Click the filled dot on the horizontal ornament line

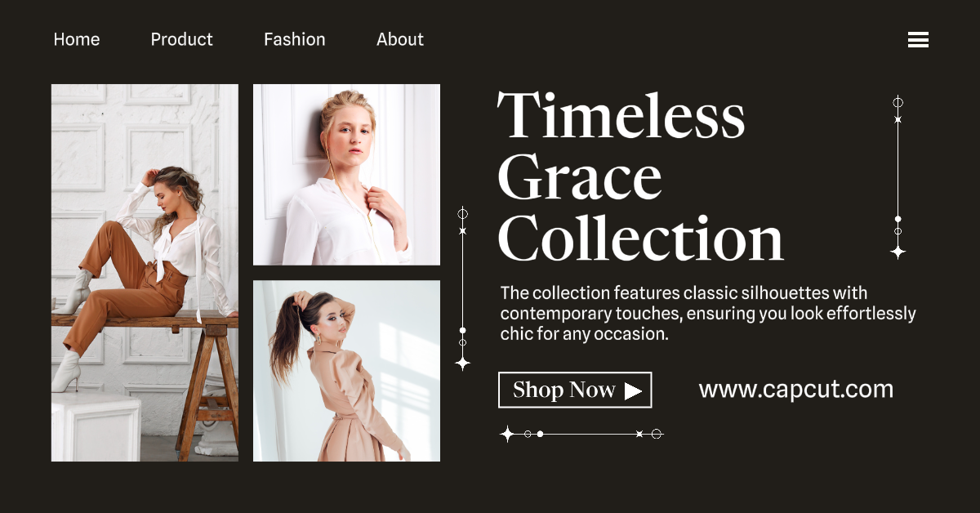point(540,434)
